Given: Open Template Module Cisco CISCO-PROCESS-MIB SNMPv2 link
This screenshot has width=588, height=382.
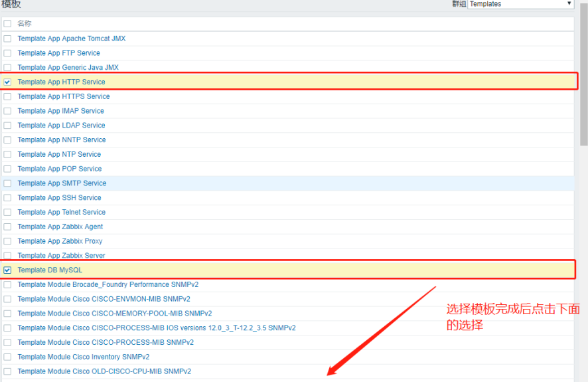Looking at the screenshot, I should [x=106, y=343].
